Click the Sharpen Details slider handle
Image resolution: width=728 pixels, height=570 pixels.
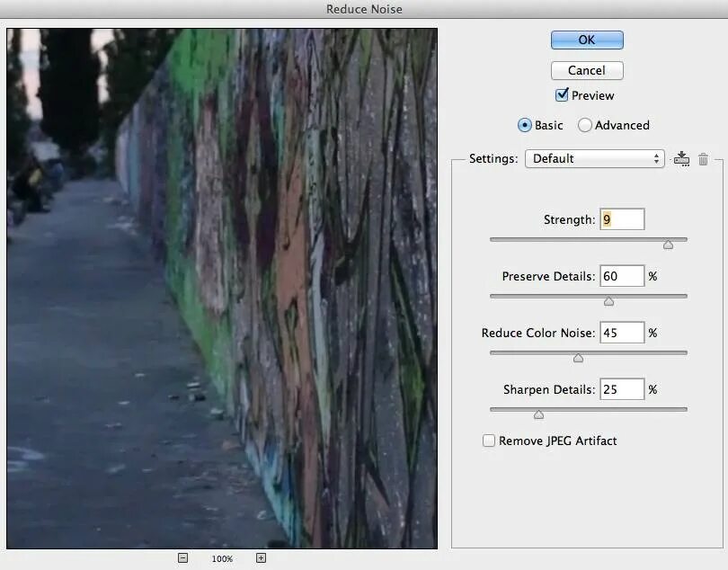coord(538,414)
